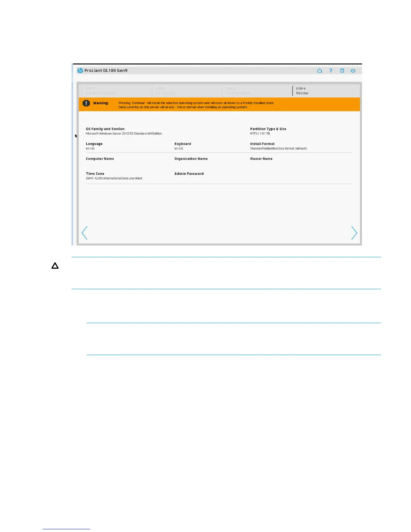411x532 pixels.
Task: Click Microsoft Windows Server 2012 R2 value
Action: (x=124, y=134)
